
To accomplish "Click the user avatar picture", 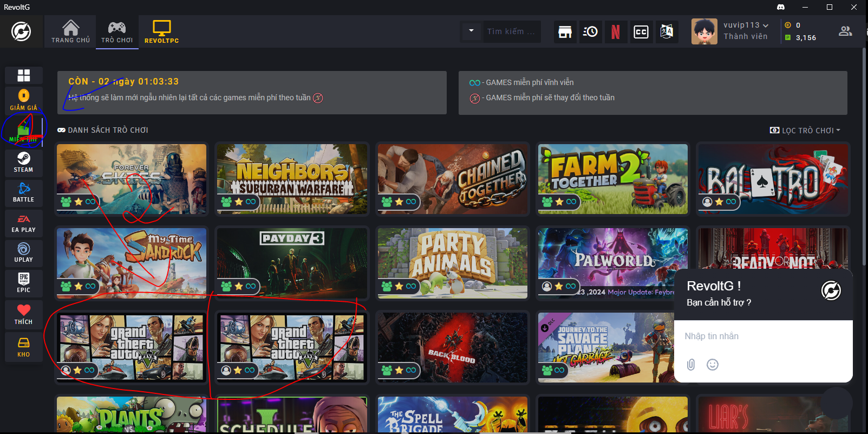I will click(x=704, y=31).
